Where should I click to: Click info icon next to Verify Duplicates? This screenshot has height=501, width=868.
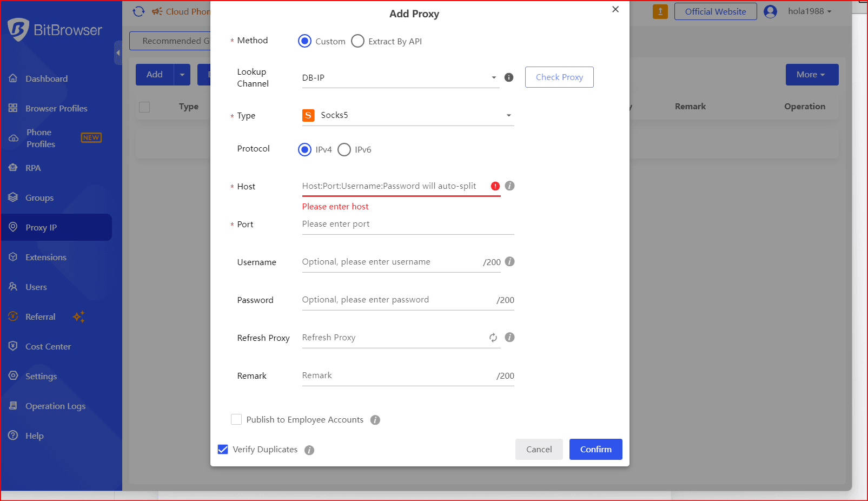pos(309,450)
